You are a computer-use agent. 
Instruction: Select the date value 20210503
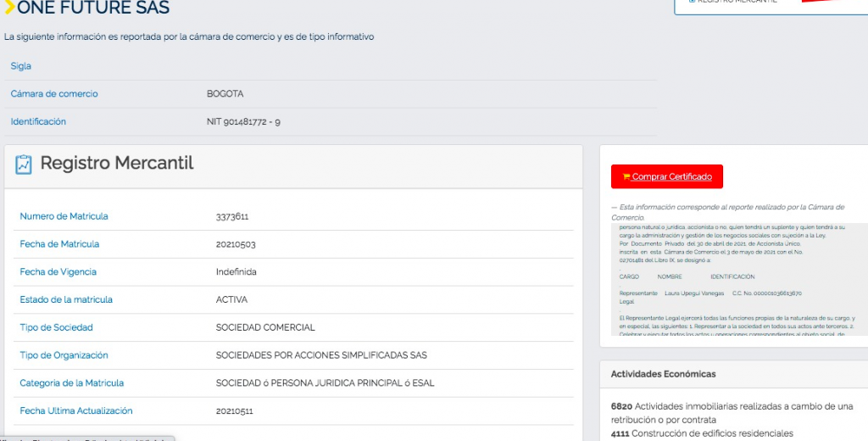coord(236,244)
